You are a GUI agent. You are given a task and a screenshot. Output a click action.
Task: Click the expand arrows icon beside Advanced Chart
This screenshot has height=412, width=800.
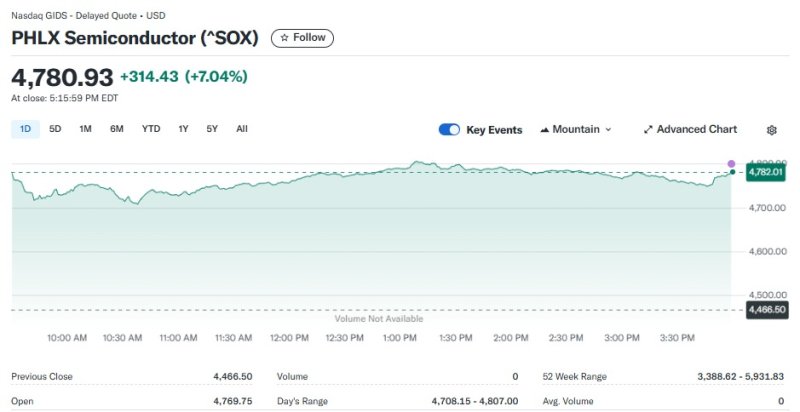click(x=648, y=130)
